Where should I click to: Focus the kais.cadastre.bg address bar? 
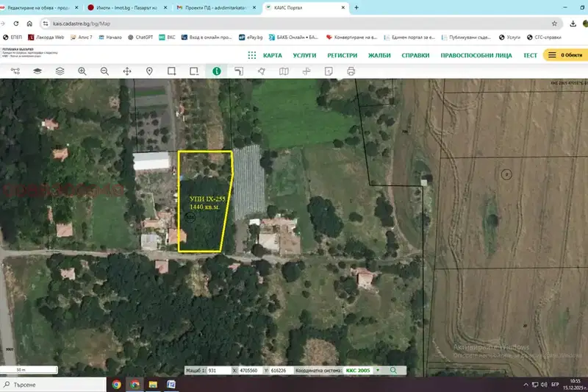(300, 24)
